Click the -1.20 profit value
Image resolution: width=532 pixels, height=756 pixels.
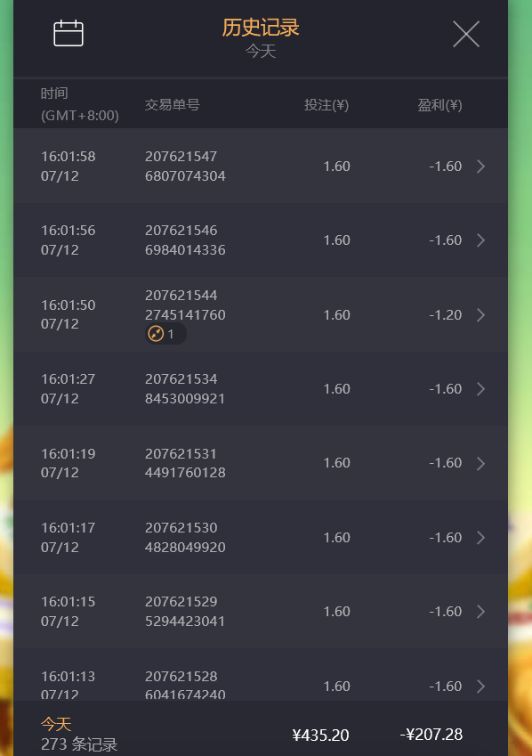point(445,315)
